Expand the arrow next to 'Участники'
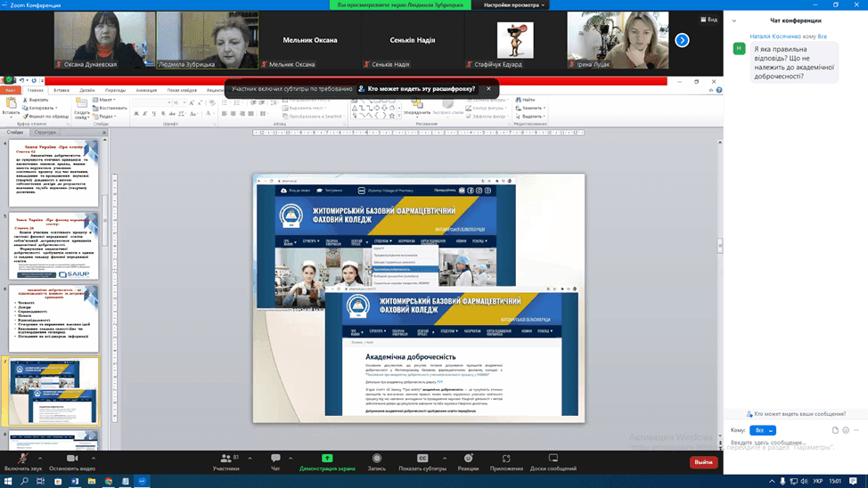Image resolution: width=868 pixels, height=488 pixels. click(250, 458)
